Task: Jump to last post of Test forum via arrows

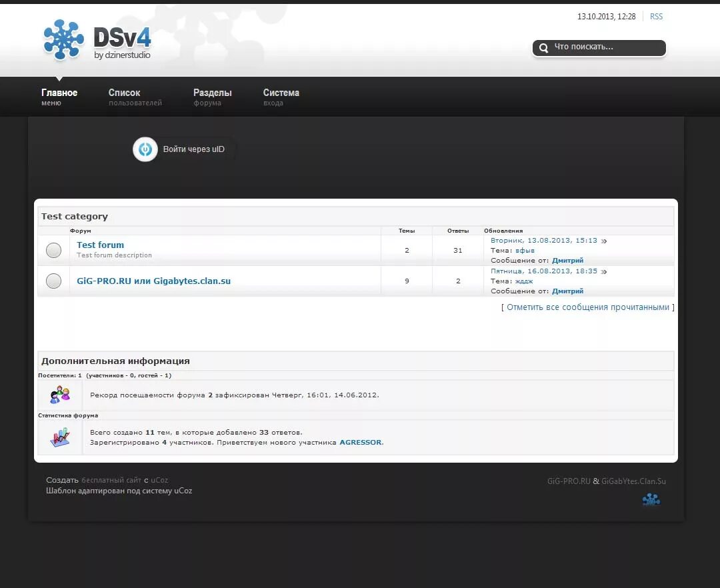Action: [x=603, y=240]
